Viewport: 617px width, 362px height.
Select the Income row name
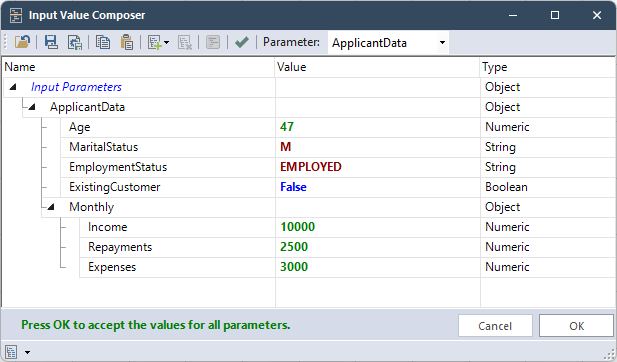tap(107, 227)
